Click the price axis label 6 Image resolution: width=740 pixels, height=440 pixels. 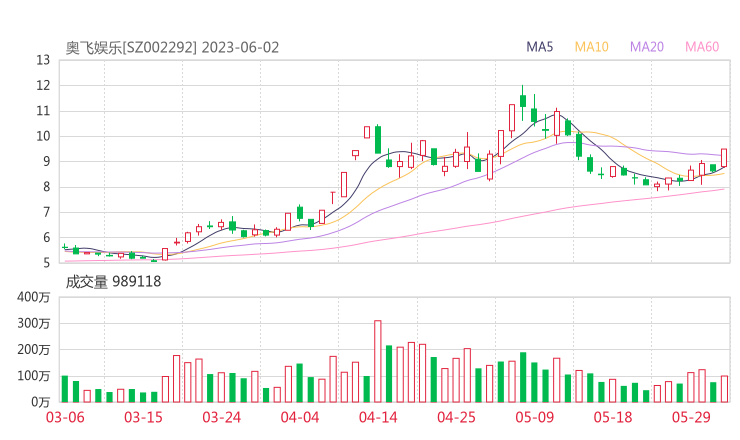46,238
